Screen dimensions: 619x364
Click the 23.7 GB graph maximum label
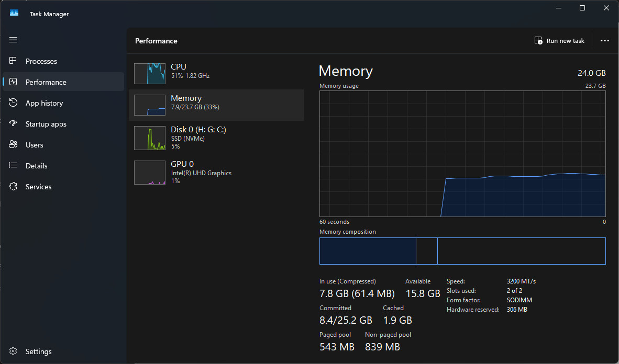[595, 86]
